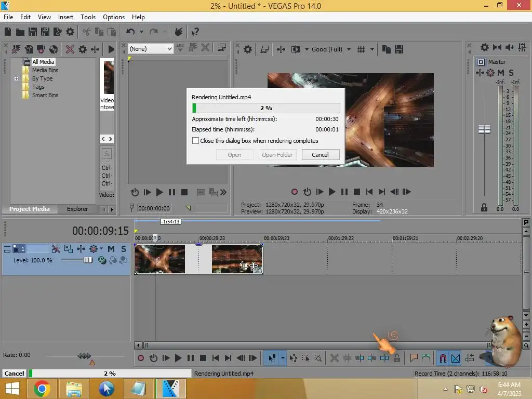Click the Get Media from Web globe icon

(x=54, y=49)
